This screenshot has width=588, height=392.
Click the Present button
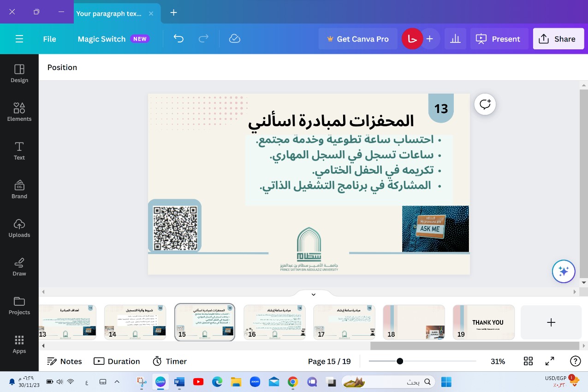click(x=499, y=39)
